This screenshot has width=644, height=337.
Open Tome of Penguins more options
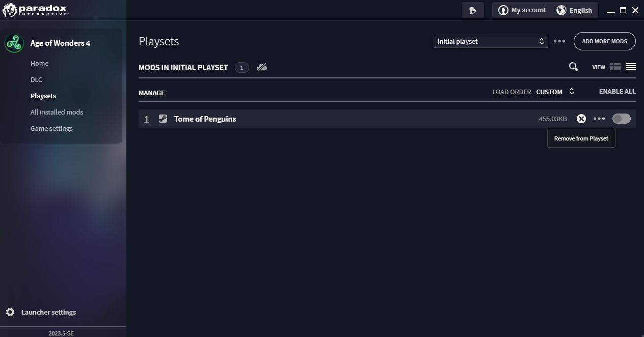pyautogui.click(x=599, y=119)
